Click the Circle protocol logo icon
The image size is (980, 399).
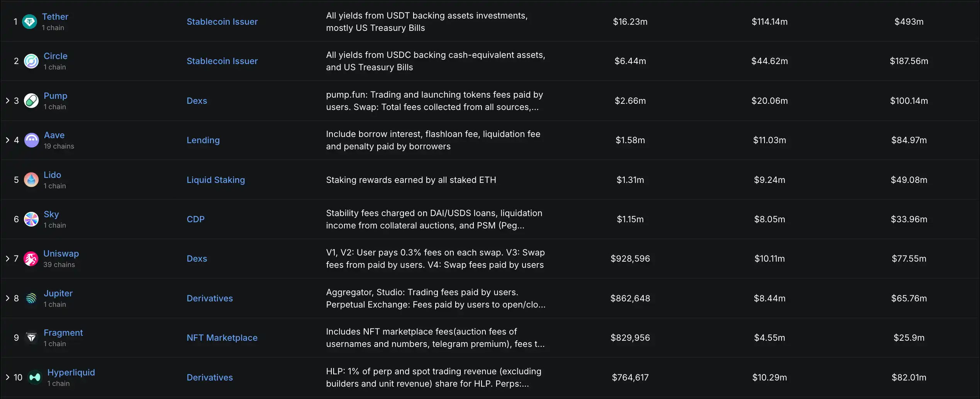coord(31,61)
